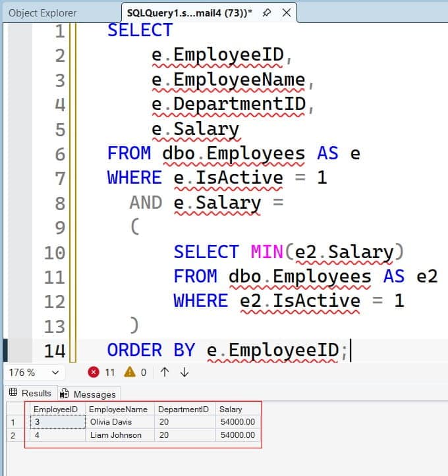This screenshot has width=448, height=476.
Task: Click the DepartmentID 20 cell in Liam Johnson row
Action: (185, 435)
